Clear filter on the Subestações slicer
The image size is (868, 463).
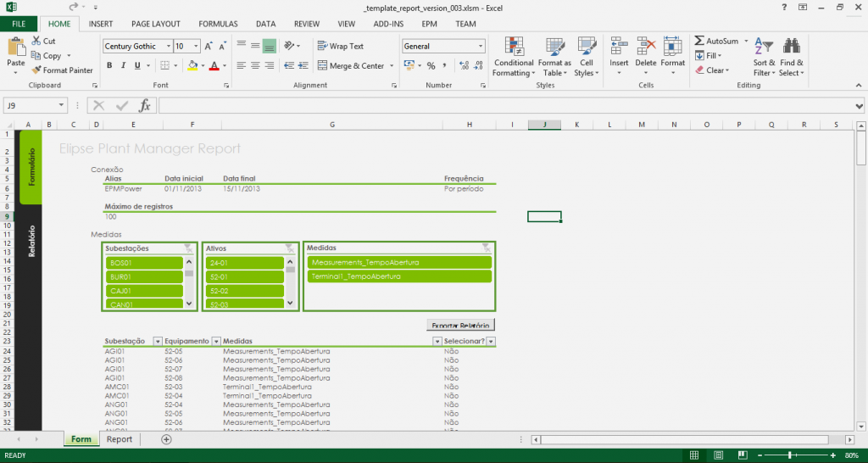coord(188,248)
